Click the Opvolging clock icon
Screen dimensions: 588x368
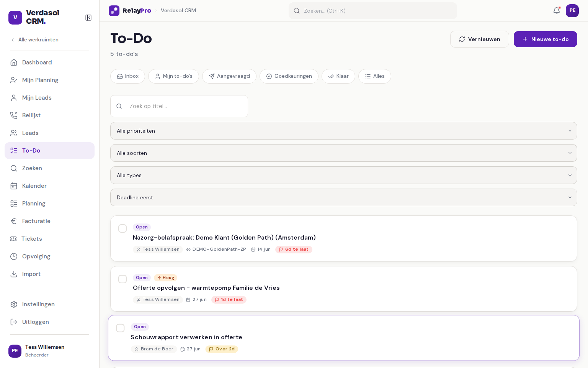point(14,256)
